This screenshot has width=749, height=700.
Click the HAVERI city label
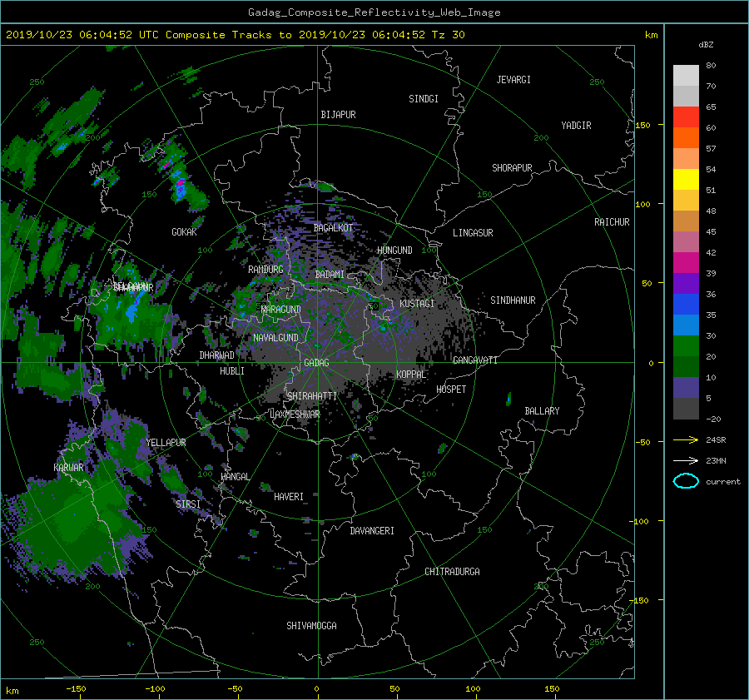289,497
